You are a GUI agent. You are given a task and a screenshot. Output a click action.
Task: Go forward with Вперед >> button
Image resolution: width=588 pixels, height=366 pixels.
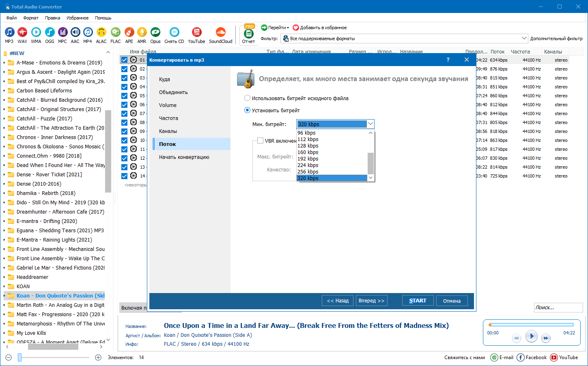click(x=371, y=301)
